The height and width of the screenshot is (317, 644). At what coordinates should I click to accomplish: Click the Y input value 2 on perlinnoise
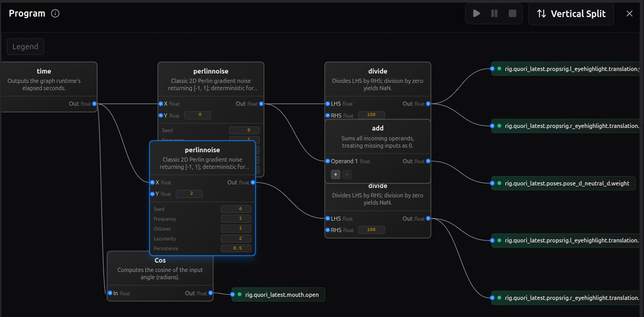189,193
